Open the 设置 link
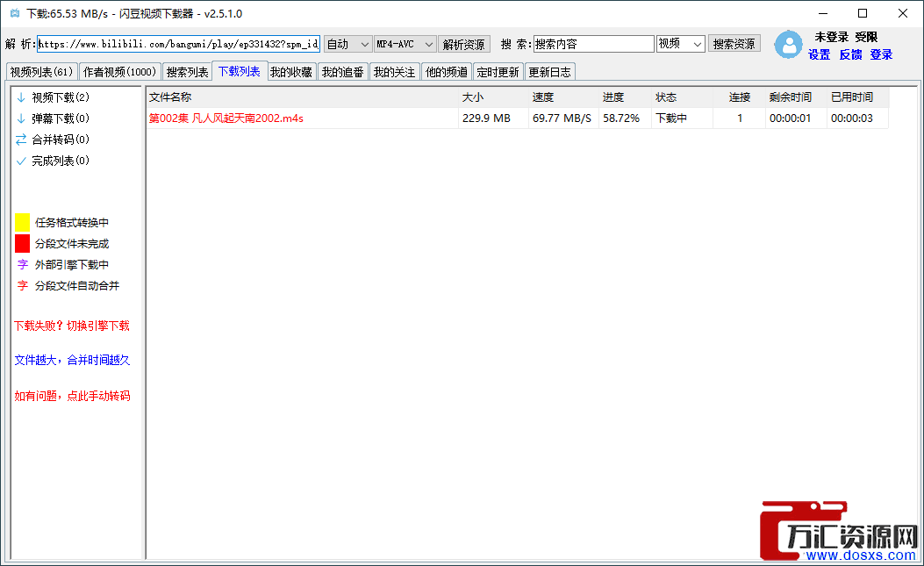The image size is (924, 566). pyautogui.click(x=819, y=54)
